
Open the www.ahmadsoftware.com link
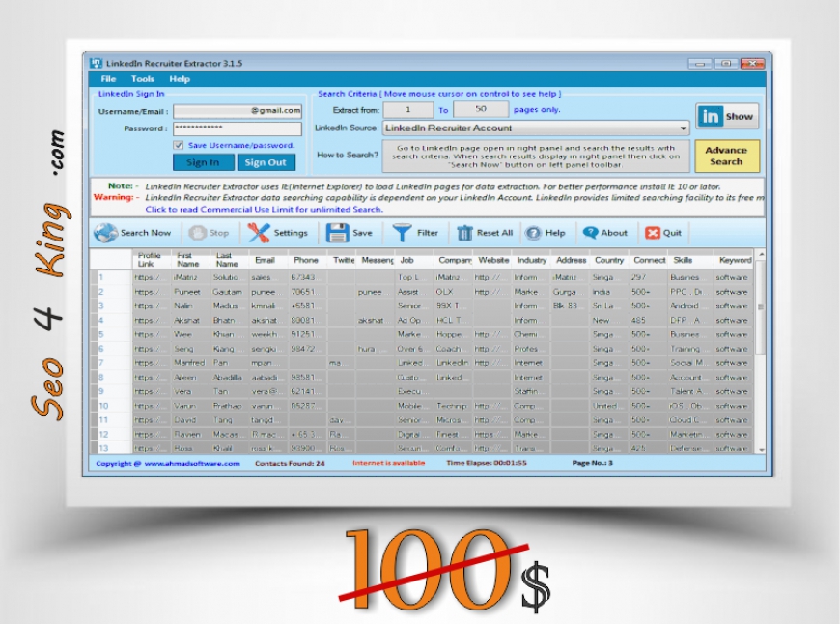click(192, 464)
